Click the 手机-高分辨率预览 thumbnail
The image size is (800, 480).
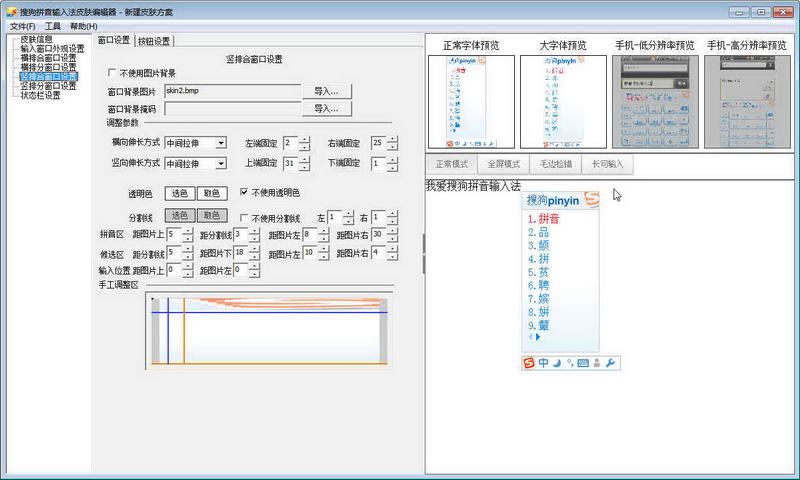pos(747,102)
